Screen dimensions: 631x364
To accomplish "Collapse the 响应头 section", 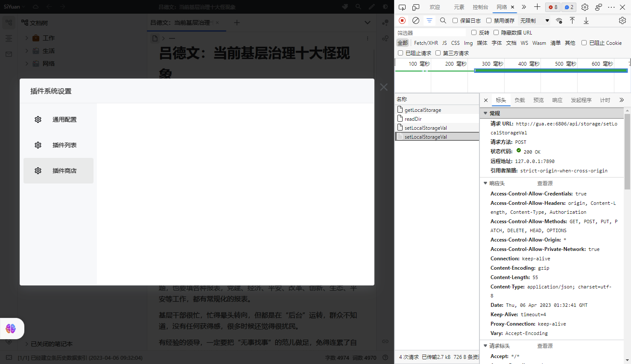I will pyautogui.click(x=485, y=183).
